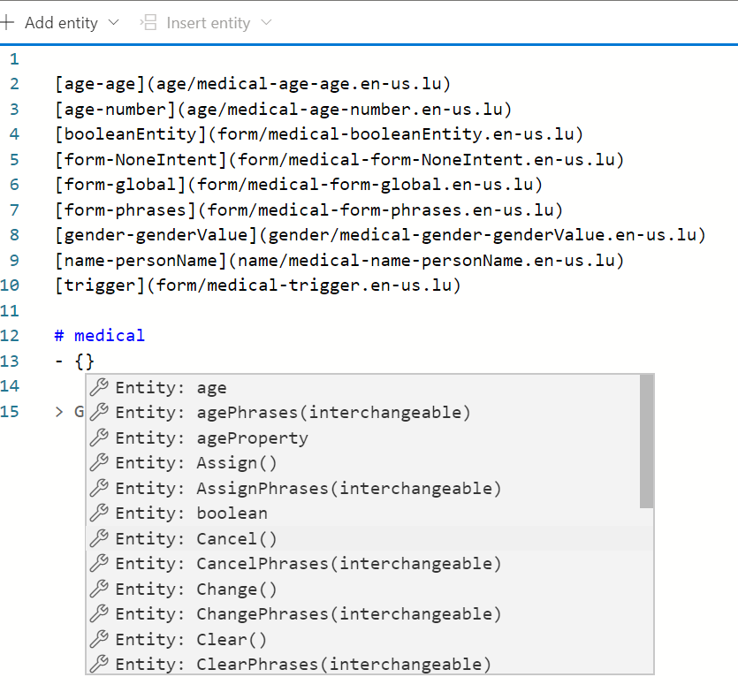Viewport: 738px width, 700px height.
Task: Expand the folded region on line 15
Action: click(x=58, y=411)
